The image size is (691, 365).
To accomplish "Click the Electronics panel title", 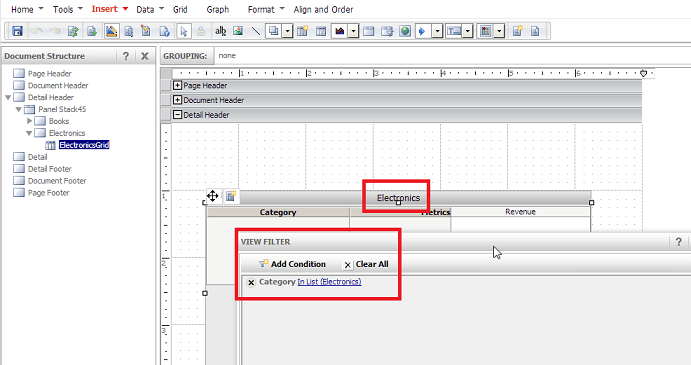I will 398,198.
